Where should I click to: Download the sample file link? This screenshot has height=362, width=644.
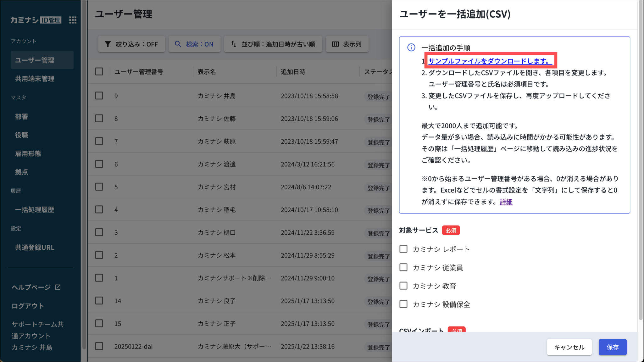(490, 61)
